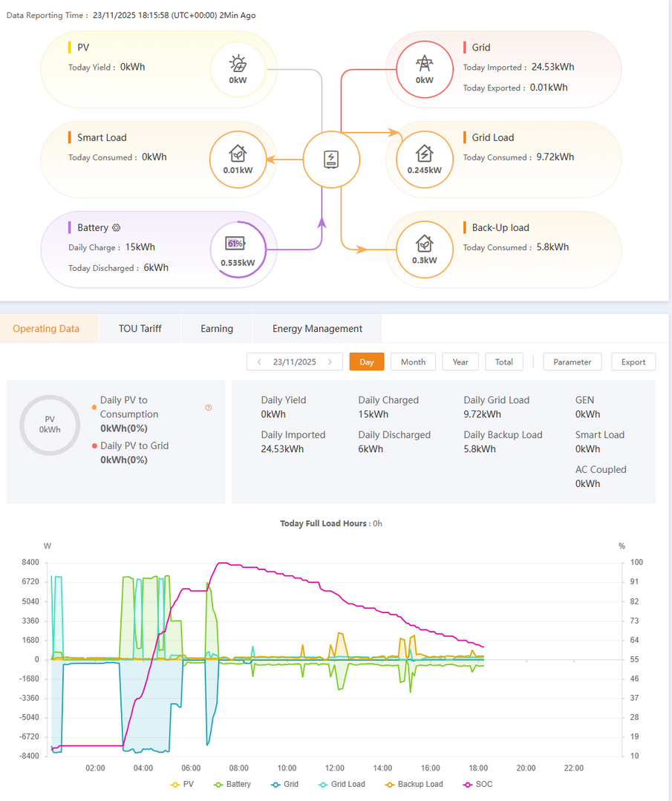Click the central inverter icon
The image size is (672, 801).
click(331, 160)
